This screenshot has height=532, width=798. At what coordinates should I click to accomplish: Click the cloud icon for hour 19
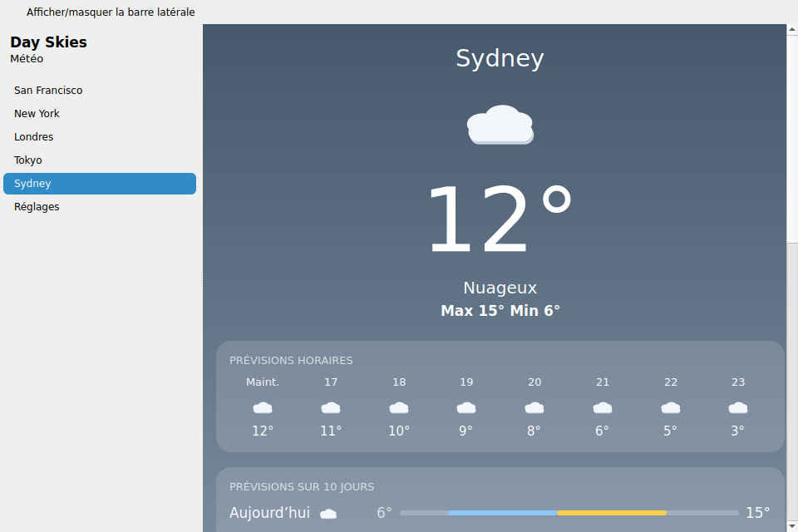(466, 408)
